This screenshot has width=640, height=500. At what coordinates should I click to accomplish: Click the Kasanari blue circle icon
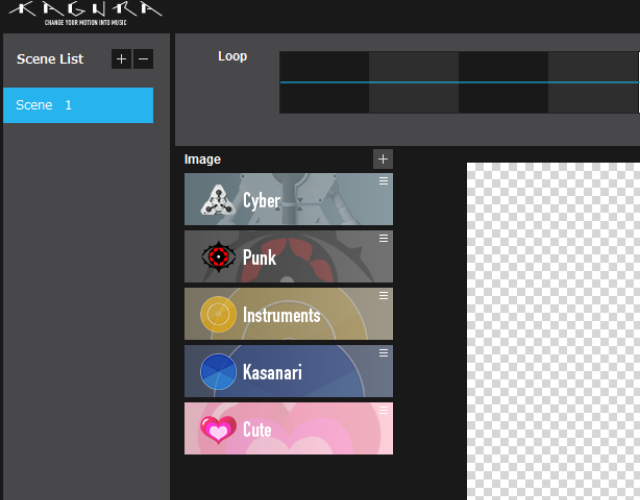(x=218, y=371)
